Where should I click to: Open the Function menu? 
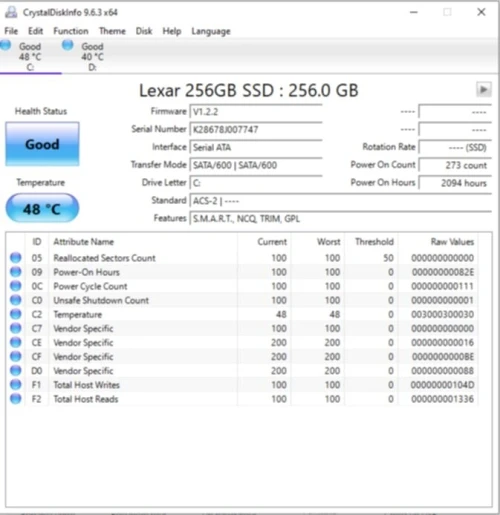[x=71, y=31]
